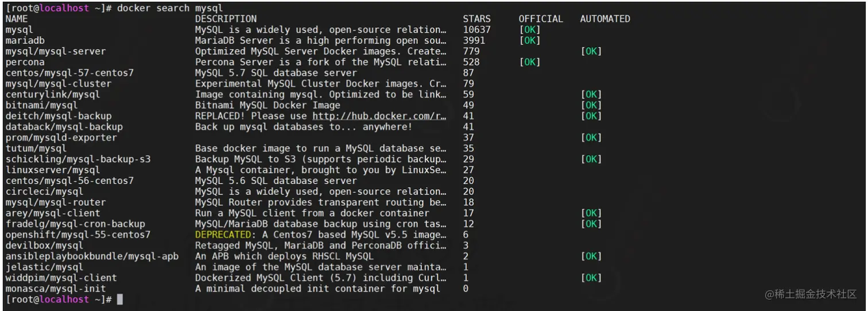Click the 87 stars value

point(468,73)
